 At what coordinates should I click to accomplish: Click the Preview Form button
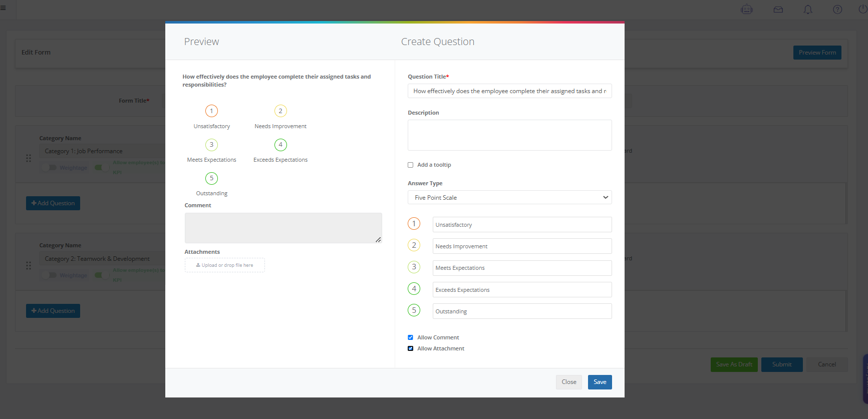tap(817, 53)
